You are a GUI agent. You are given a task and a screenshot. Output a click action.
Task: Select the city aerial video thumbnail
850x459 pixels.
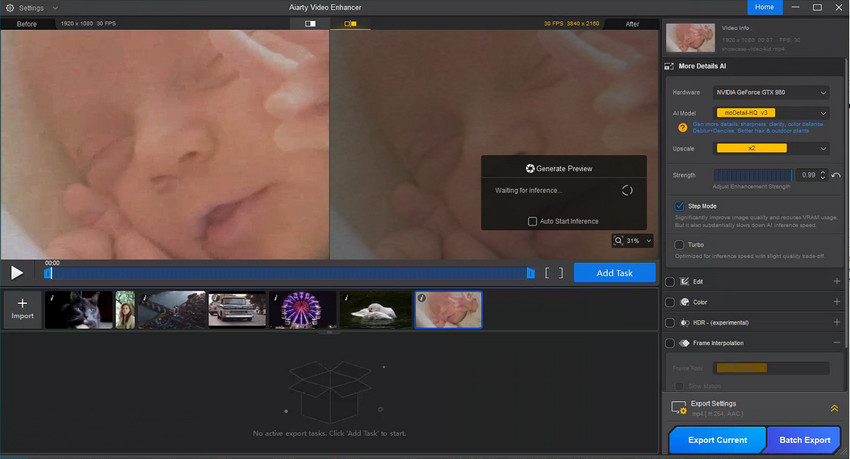(x=172, y=309)
